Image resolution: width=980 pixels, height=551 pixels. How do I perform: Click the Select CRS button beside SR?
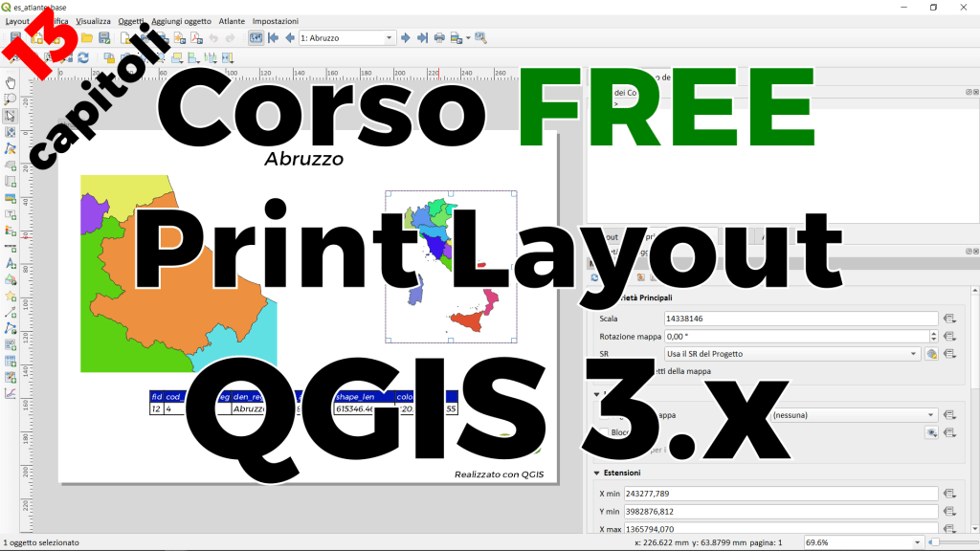click(931, 354)
